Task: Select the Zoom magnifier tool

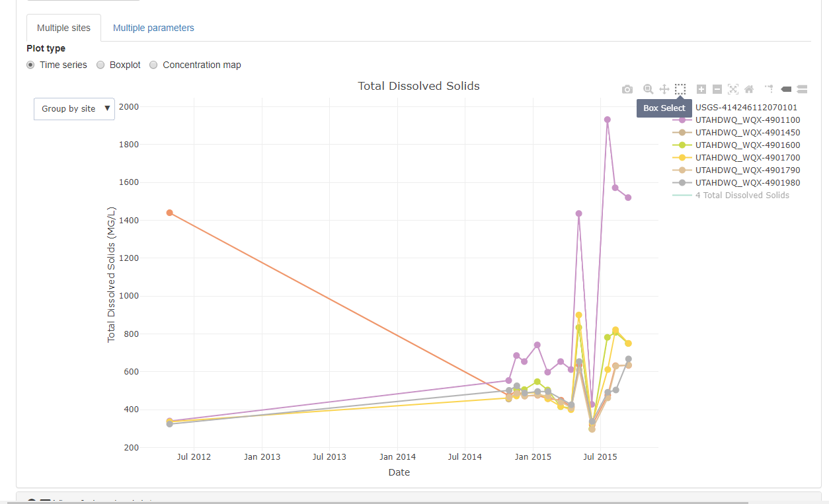Action: 649,89
